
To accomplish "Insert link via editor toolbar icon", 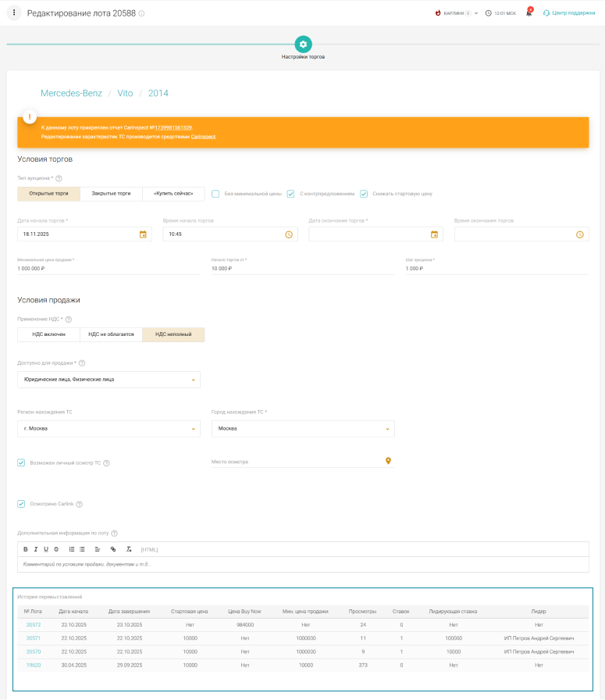I will pyautogui.click(x=113, y=549).
